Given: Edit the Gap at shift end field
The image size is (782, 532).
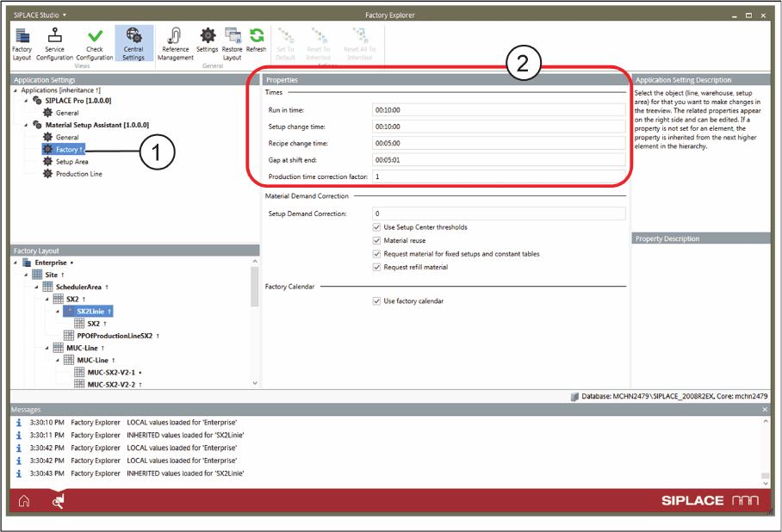Looking at the screenshot, I should coord(499,160).
